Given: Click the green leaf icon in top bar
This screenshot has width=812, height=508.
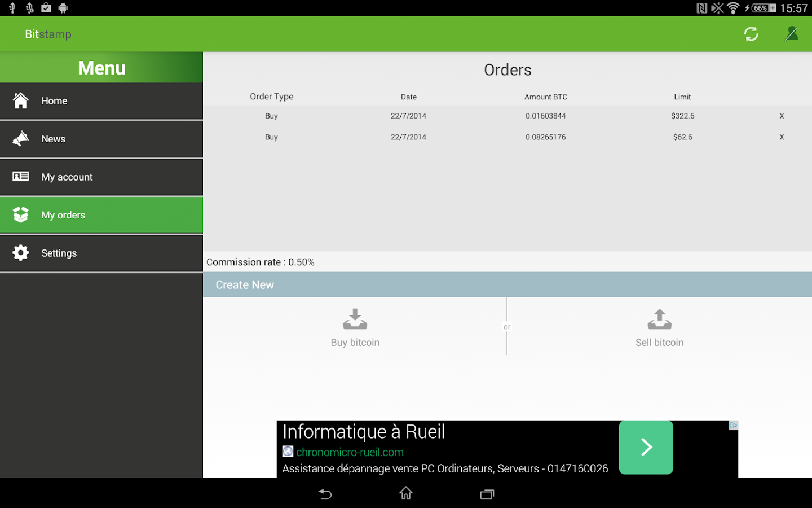Looking at the screenshot, I should point(792,34).
